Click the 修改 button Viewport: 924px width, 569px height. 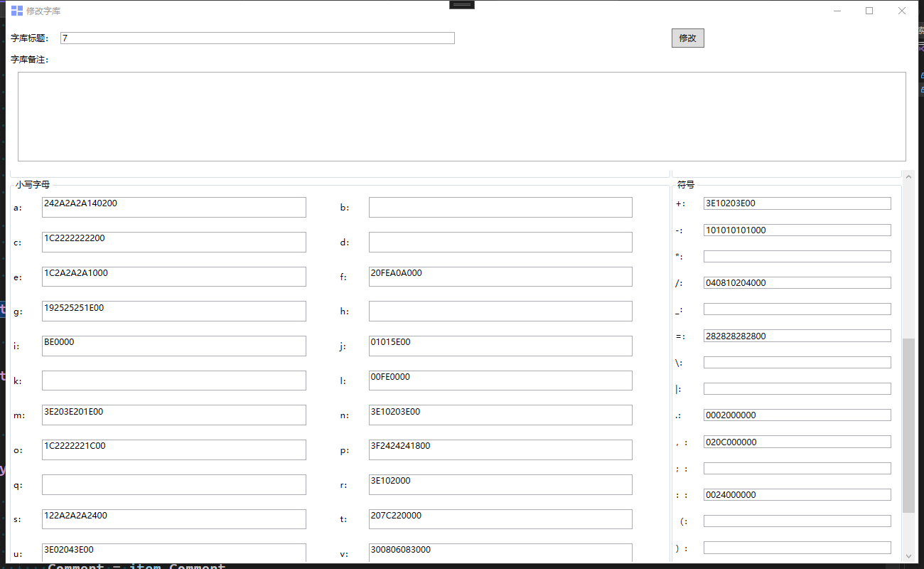(x=687, y=38)
